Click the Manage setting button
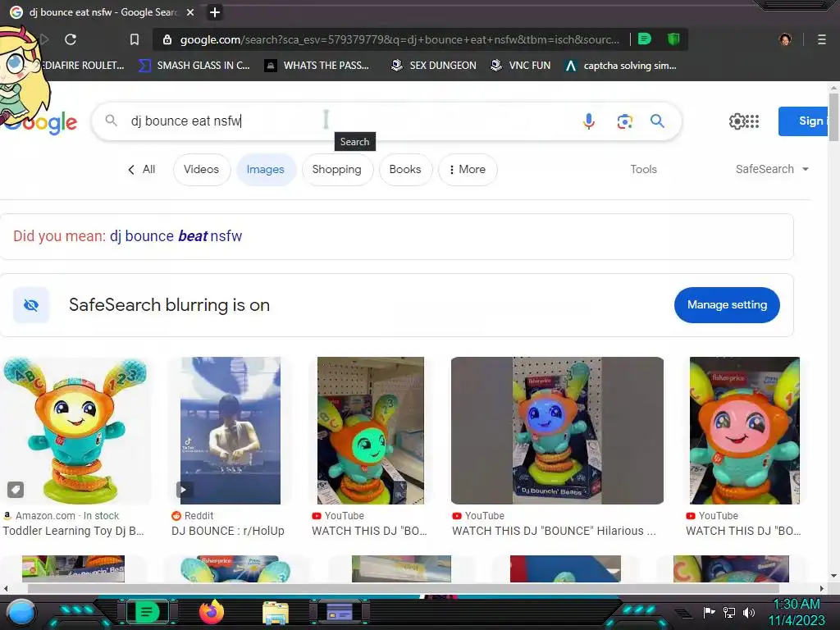Screen dimensions: 840x630 point(727,305)
